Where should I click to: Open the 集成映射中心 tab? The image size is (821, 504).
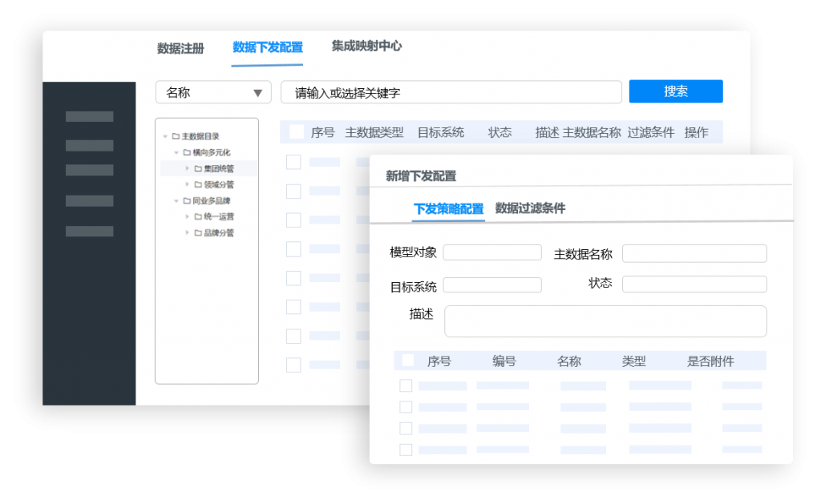click(x=366, y=46)
